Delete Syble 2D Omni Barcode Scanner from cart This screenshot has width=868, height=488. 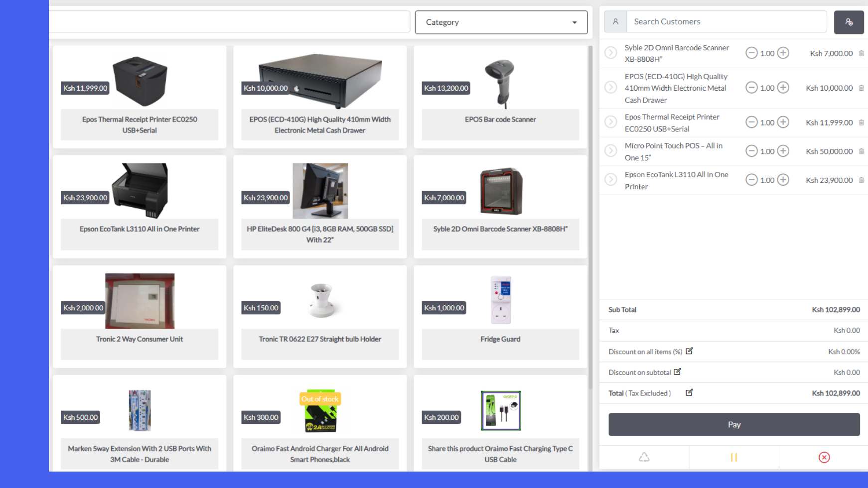(x=861, y=53)
